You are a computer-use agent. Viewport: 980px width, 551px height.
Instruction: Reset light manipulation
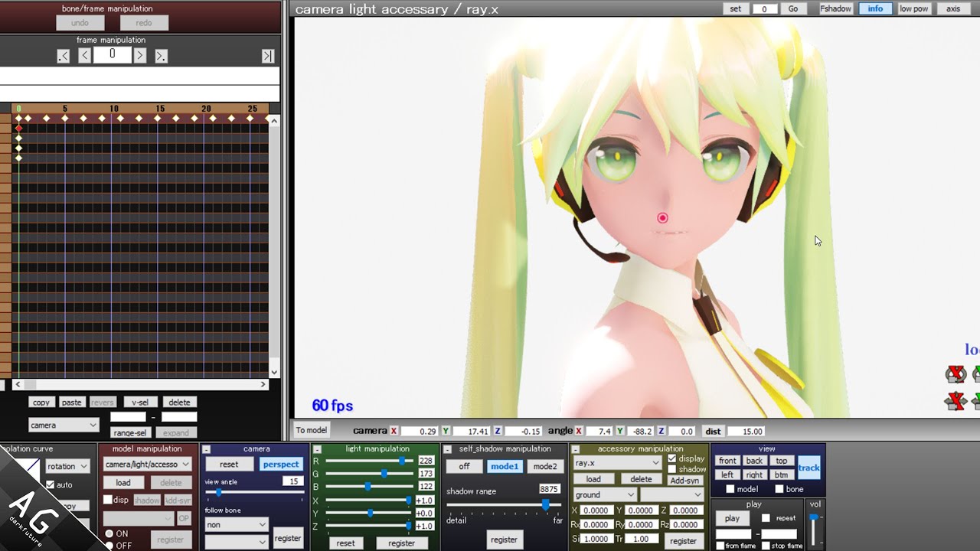tap(346, 543)
